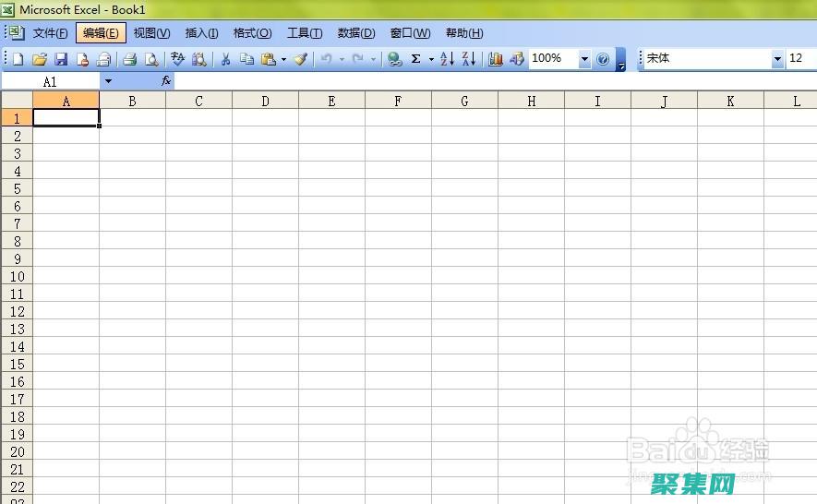Select column K header
Screen dimensions: 817x504
click(730, 101)
